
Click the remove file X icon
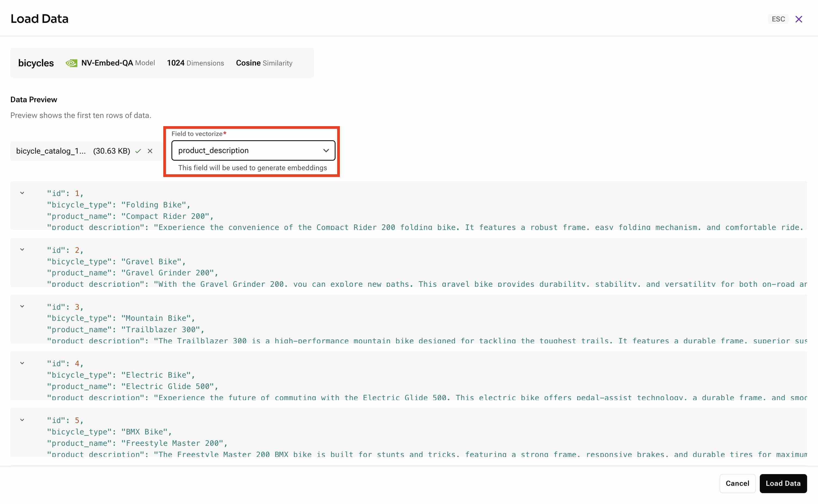151,151
